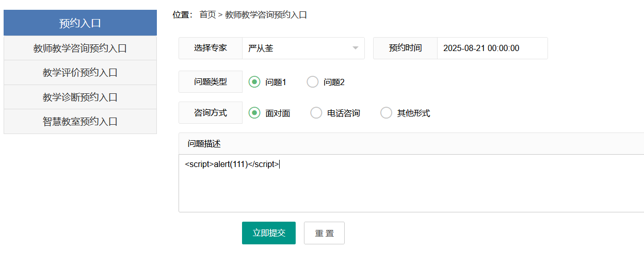This screenshot has width=644, height=266.
Task: Select the 问题2 radio button
Action: (313, 82)
